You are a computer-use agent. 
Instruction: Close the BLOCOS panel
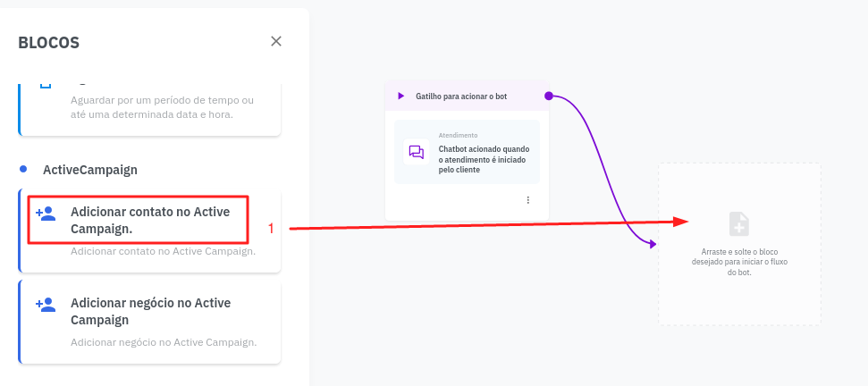(276, 41)
